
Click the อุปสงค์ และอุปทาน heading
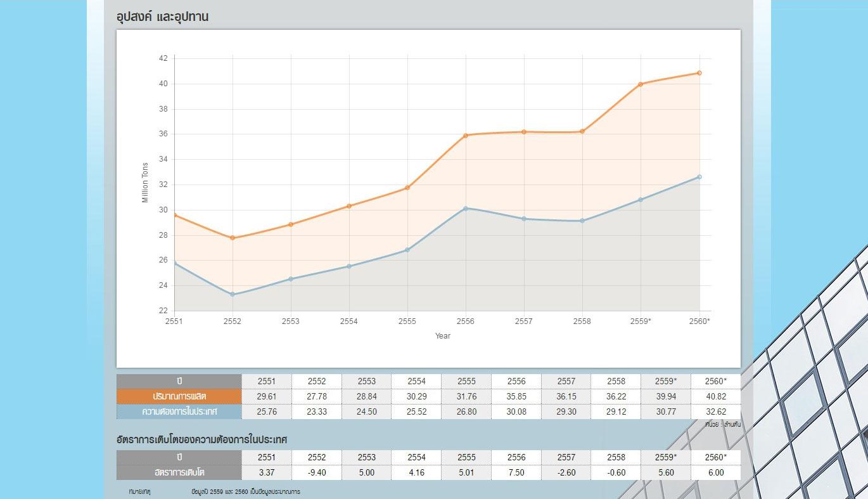point(163,17)
